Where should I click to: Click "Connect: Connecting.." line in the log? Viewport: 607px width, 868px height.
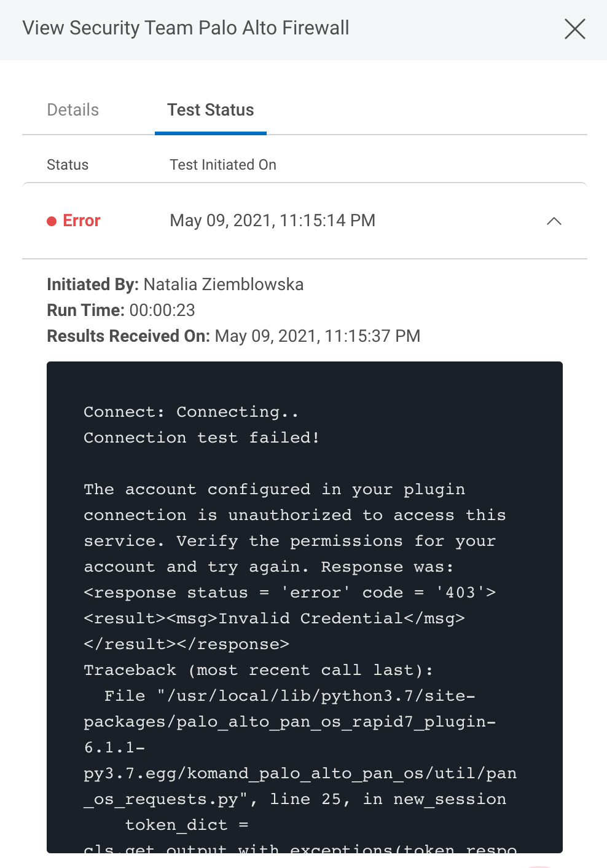[191, 412]
